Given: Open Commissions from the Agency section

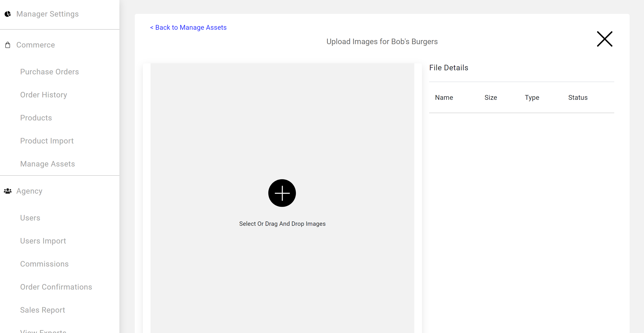Looking at the screenshot, I should click(44, 264).
